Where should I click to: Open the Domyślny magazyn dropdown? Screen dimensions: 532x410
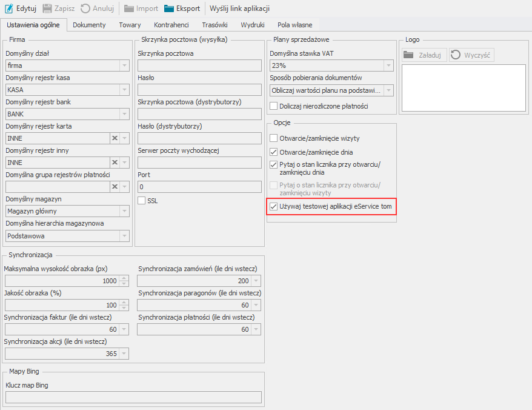pos(124,211)
